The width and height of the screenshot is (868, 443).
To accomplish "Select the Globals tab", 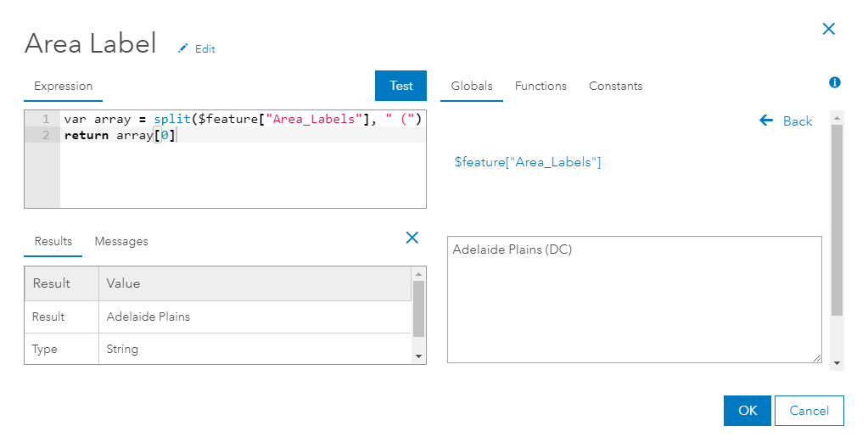I will [x=472, y=86].
